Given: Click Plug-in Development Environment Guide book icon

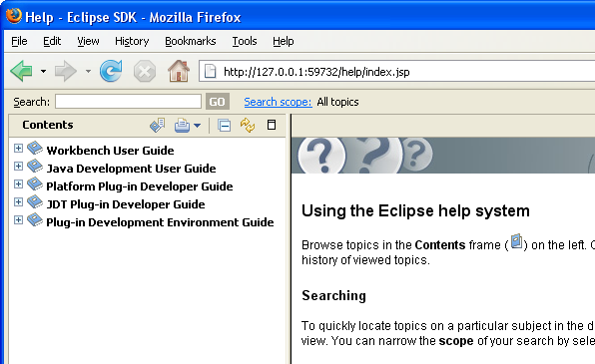Looking at the screenshot, I should tap(35, 219).
